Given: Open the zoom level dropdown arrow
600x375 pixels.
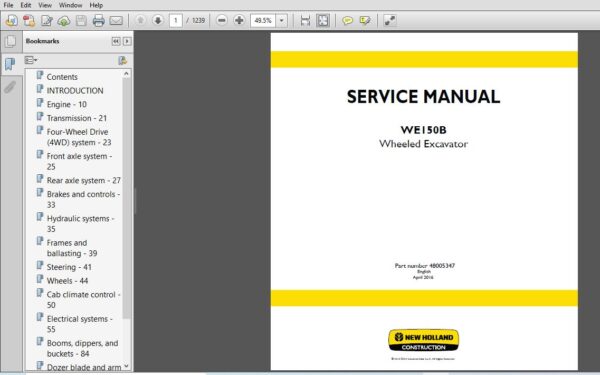Looking at the screenshot, I should [x=282, y=20].
